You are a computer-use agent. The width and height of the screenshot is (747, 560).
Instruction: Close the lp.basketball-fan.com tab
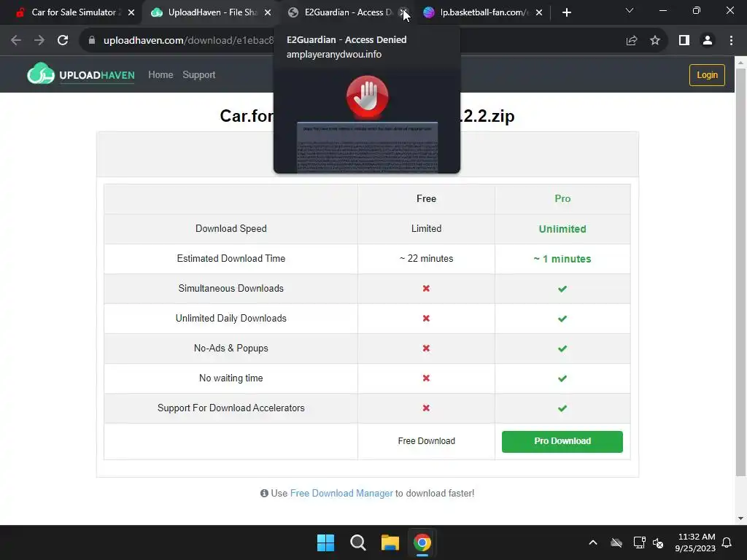(539, 12)
